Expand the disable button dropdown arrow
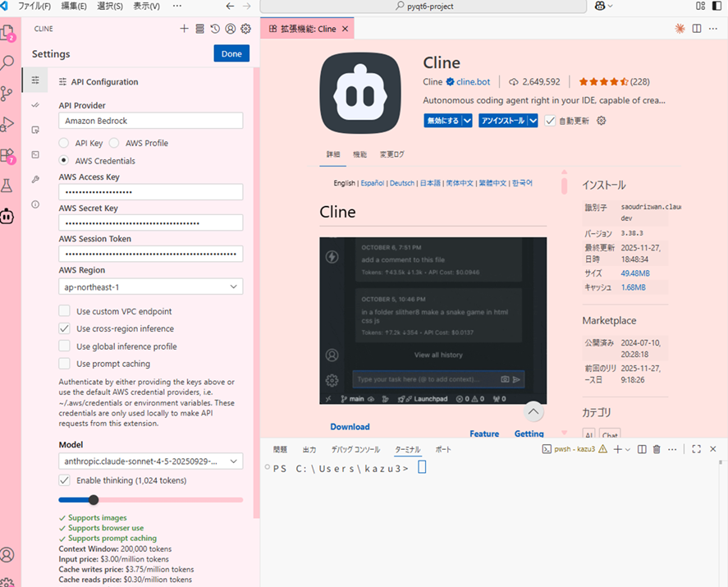This screenshot has width=728, height=587. (468, 121)
